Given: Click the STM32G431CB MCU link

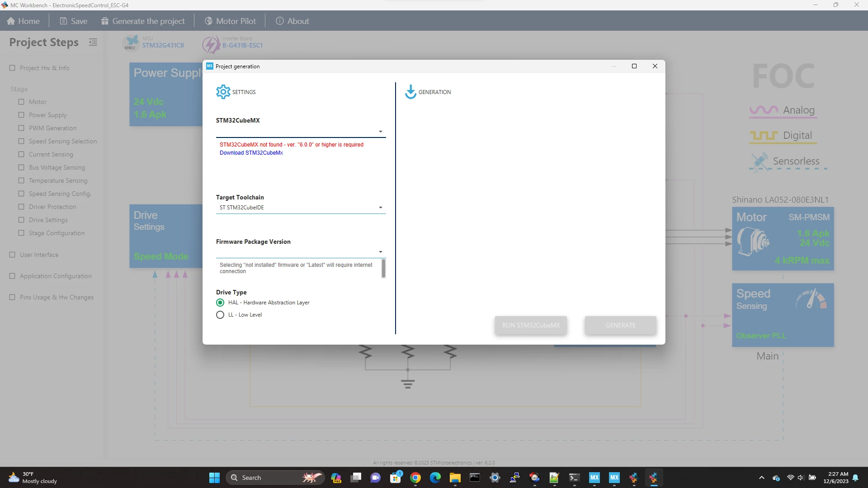Looking at the screenshot, I should click(x=163, y=45).
